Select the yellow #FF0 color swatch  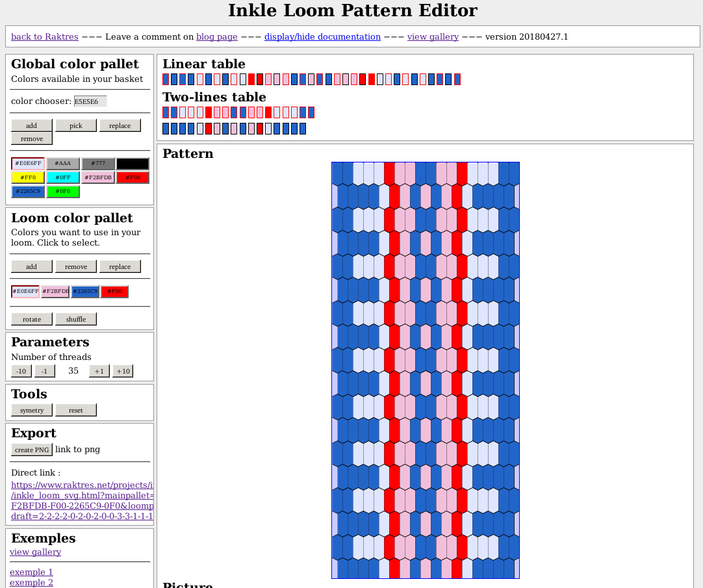pyautogui.click(x=27, y=177)
